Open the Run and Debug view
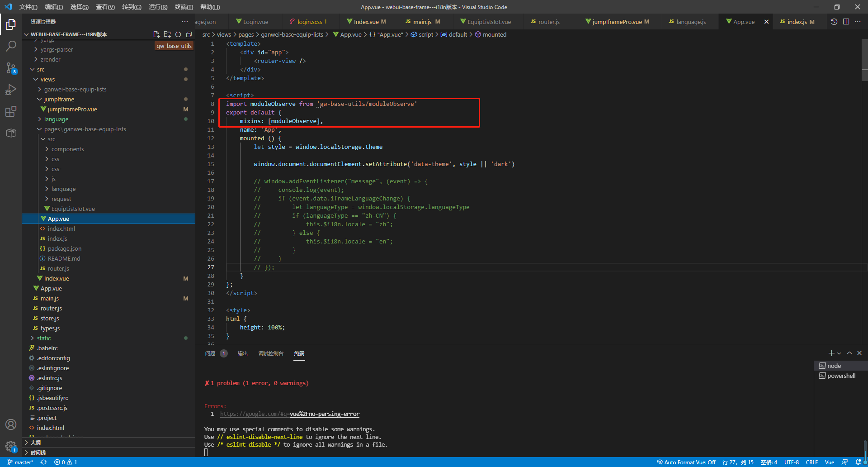Image resolution: width=868 pixels, height=467 pixels. point(11,90)
